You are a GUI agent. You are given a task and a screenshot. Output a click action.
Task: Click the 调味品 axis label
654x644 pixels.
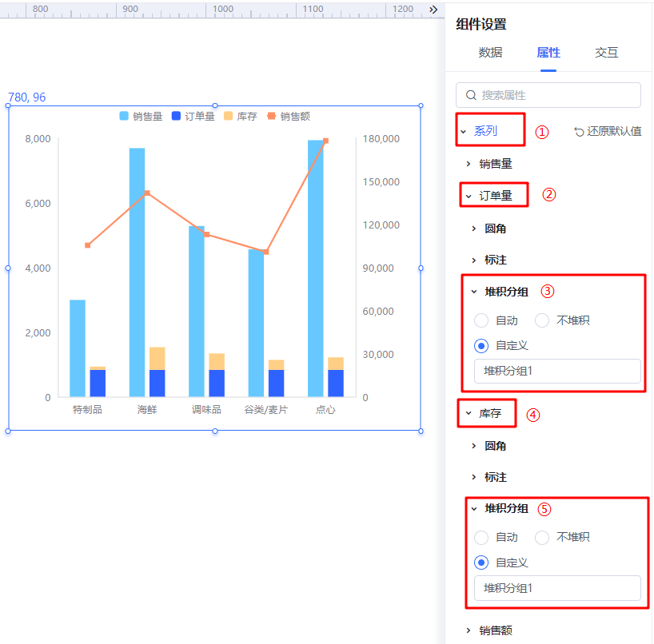click(206, 410)
